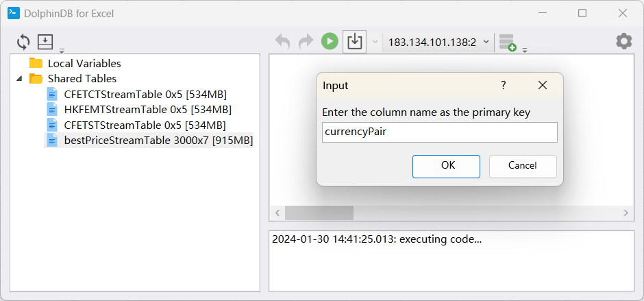Image resolution: width=644 pixels, height=301 pixels.
Task: Click the primary key column name text field
Action: 439,132
